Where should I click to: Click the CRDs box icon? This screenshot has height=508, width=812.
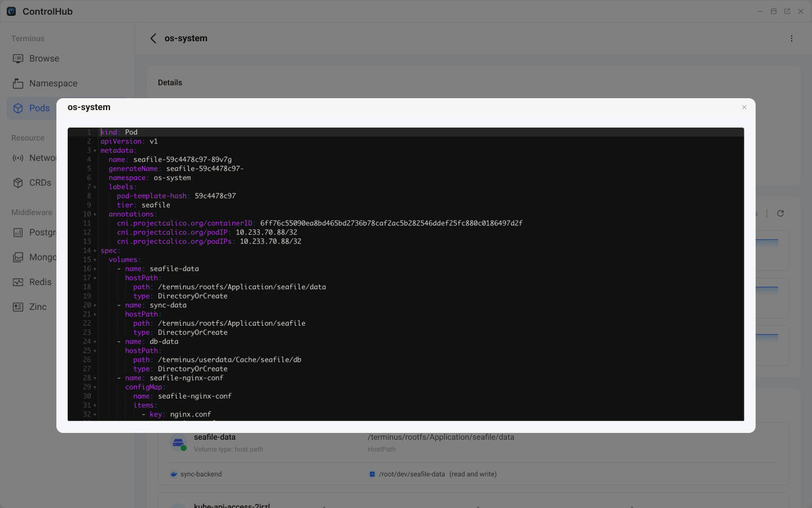click(18, 183)
